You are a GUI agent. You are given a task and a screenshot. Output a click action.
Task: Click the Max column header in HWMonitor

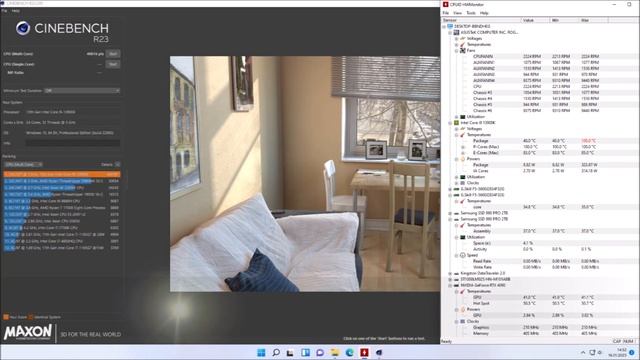coord(594,20)
